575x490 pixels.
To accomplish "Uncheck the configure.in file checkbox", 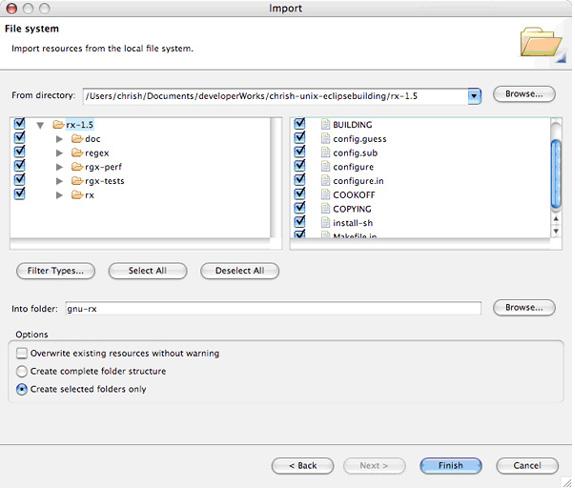I will tap(300, 180).
